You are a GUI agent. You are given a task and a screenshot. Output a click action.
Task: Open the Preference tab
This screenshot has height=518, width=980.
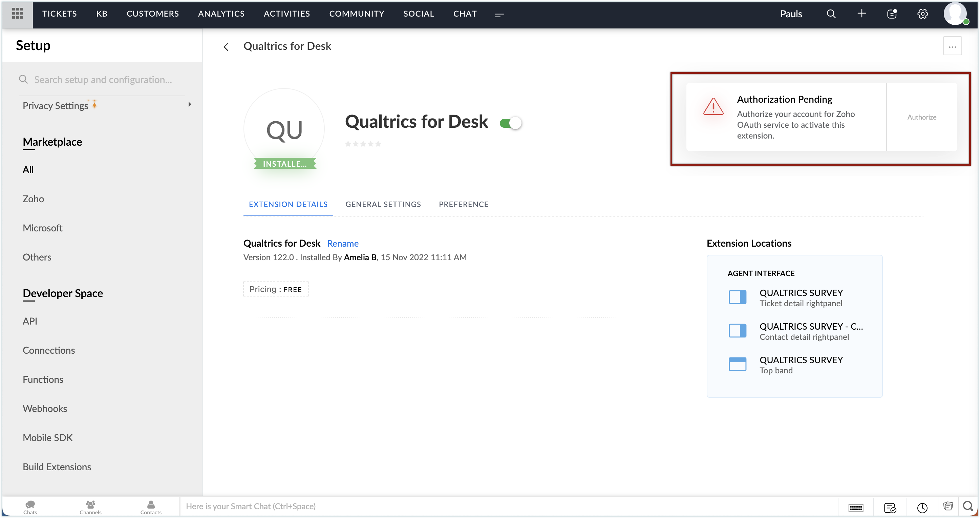(x=463, y=204)
